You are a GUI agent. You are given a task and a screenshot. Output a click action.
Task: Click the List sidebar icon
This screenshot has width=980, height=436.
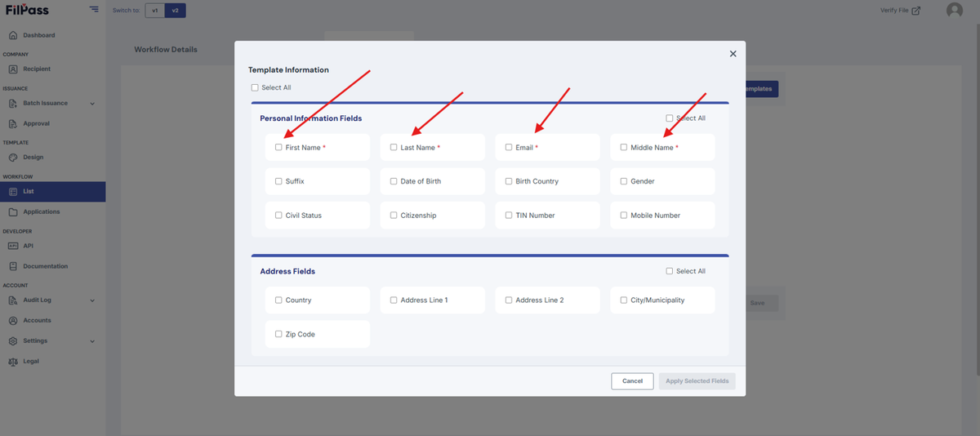click(13, 191)
